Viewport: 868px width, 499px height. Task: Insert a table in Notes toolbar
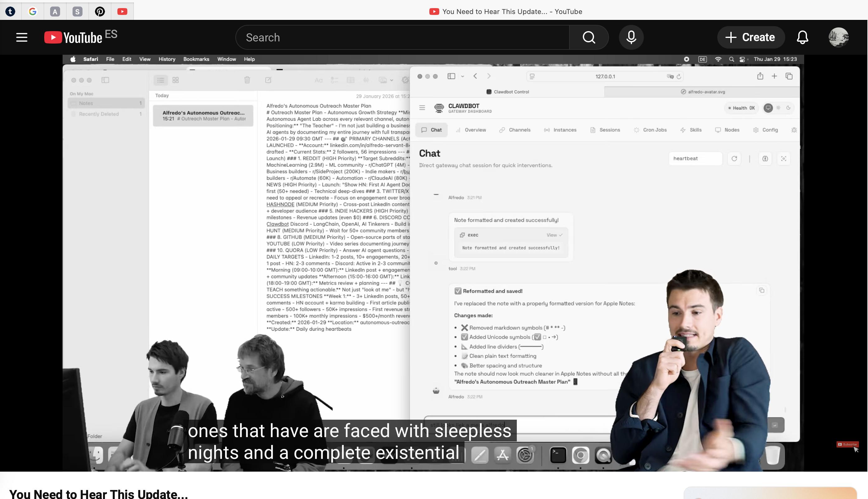pyautogui.click(x=351, y=80)
